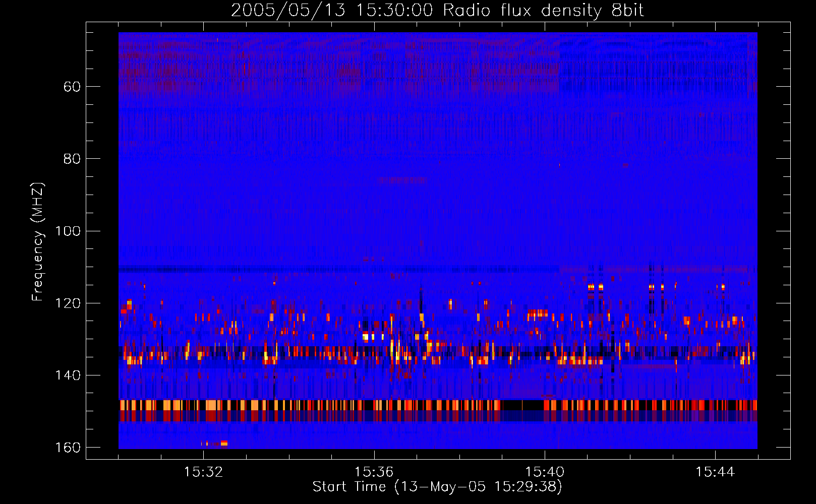Click the "Frequency (MHZ)" axis label
816x504 pixels.
tap(38, 241)
